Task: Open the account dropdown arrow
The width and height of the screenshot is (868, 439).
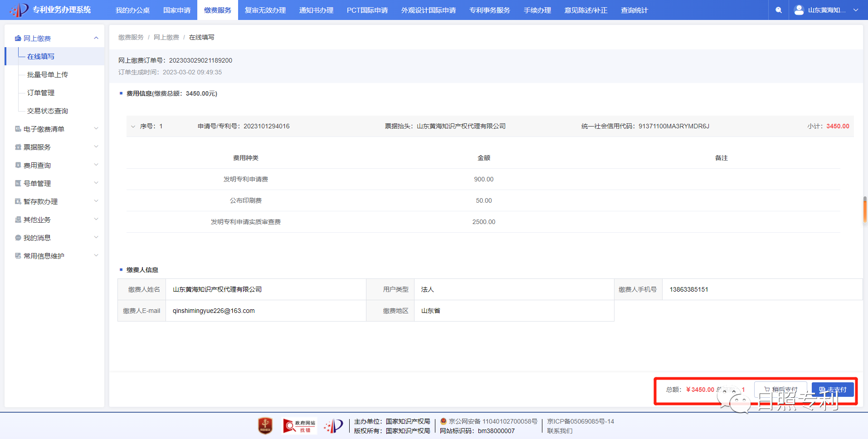Action: tap(856, 10)
